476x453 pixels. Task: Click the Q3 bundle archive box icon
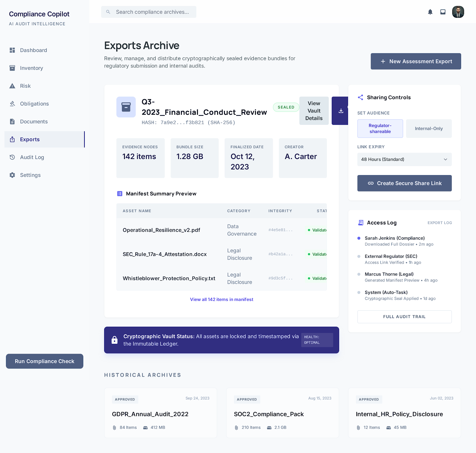pos(126,107)
